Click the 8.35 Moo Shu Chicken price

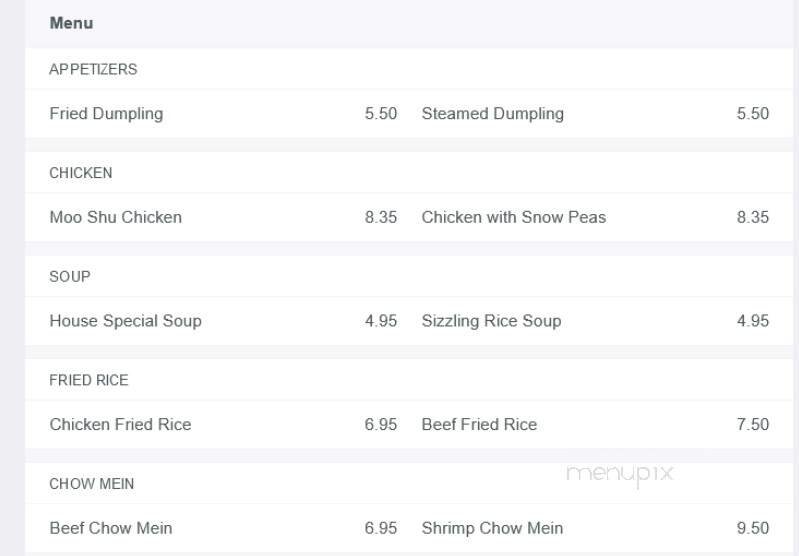(380, 217)
